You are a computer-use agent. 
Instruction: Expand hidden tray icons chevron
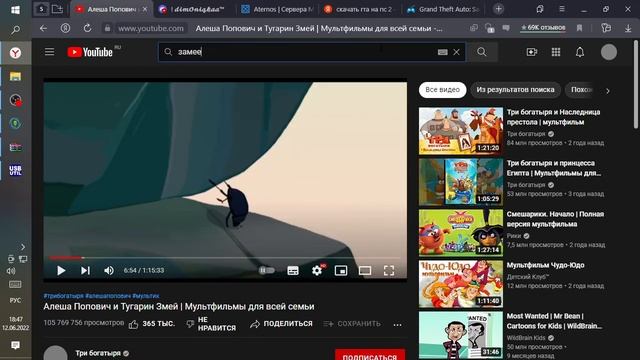pos(22,247)
